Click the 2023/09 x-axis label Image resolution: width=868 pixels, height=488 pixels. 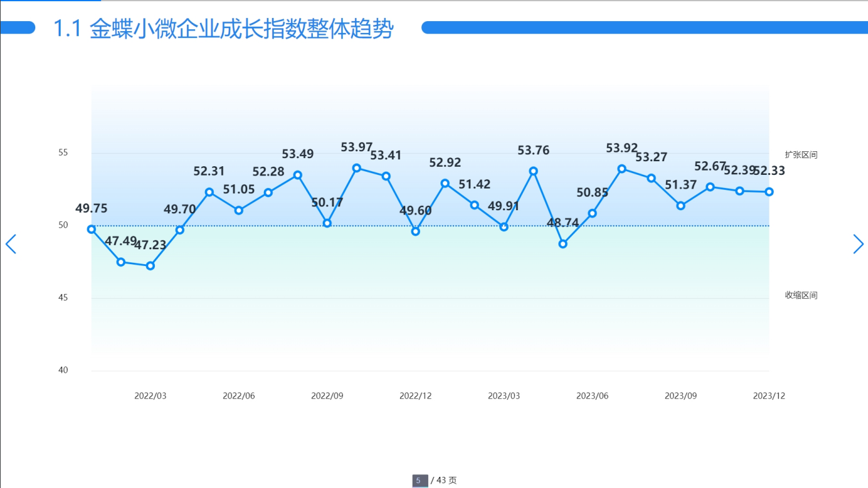pos(681,396)
